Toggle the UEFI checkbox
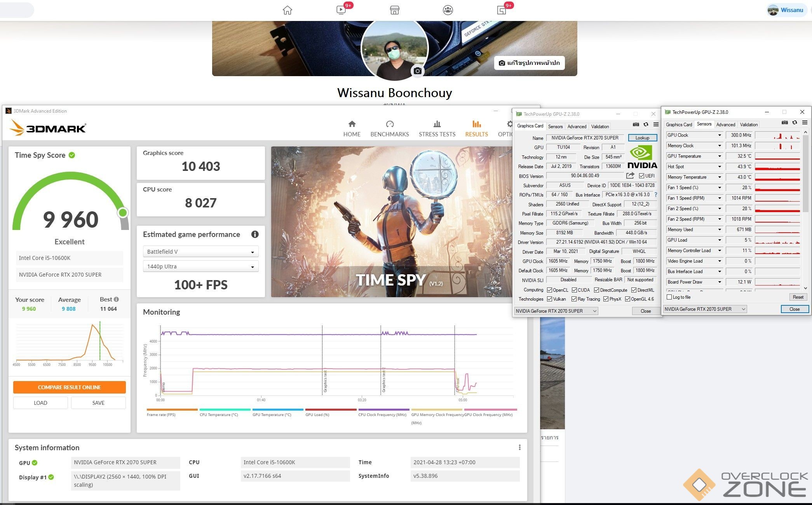 coord(641,176)
